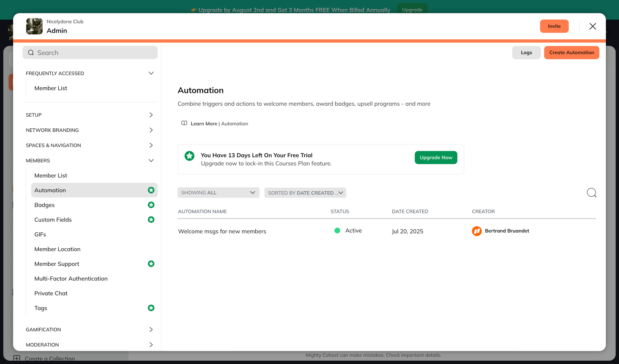619x364 pixels.
Task: Click the green star in the trial banner
Action: [x=189, y=156]
